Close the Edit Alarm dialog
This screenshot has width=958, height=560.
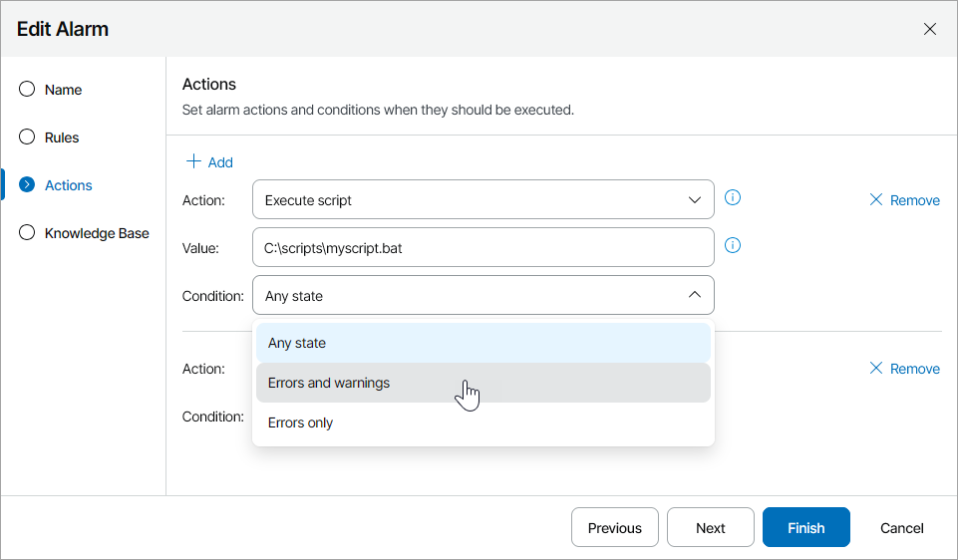930,29
